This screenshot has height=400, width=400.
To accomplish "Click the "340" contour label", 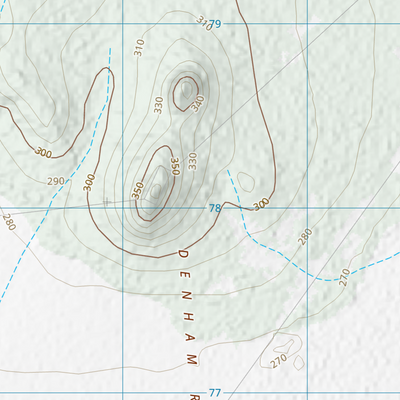I will [198, 103].
